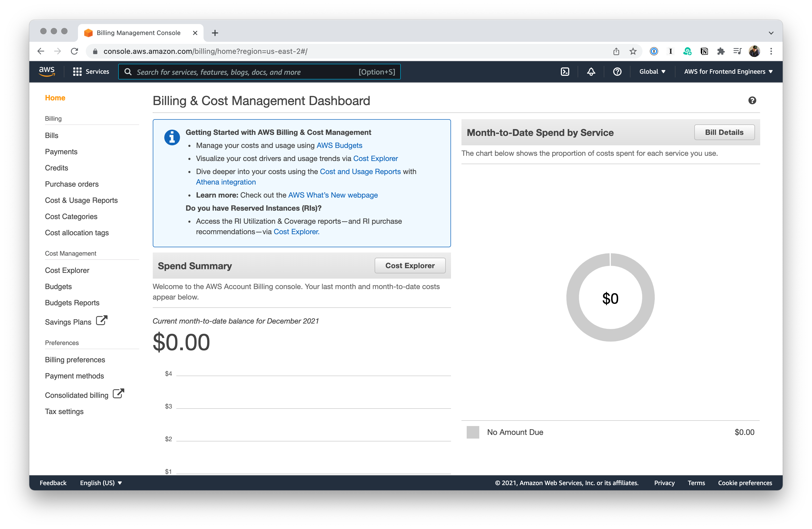Open Bills in the sidebar
Image resolution: width=812 pixels, height=529 pixels.
(x=52, y=135)
